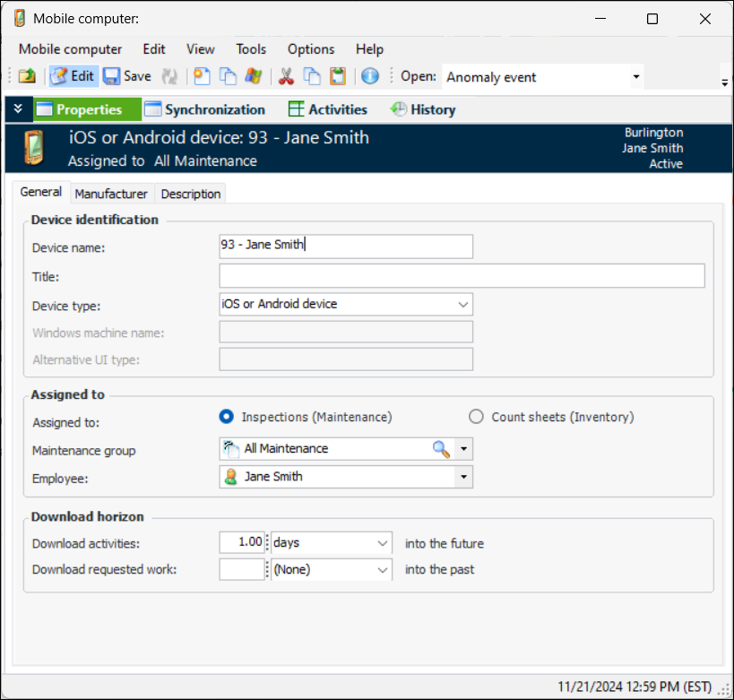
Task: Open the Tools menu
Action: click(251, 49)
